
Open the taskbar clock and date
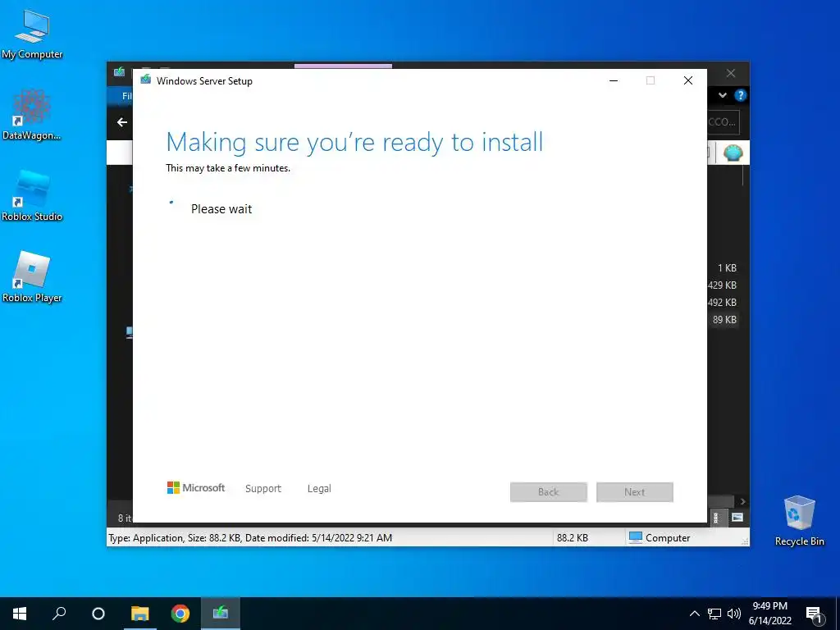coord(769,614)
